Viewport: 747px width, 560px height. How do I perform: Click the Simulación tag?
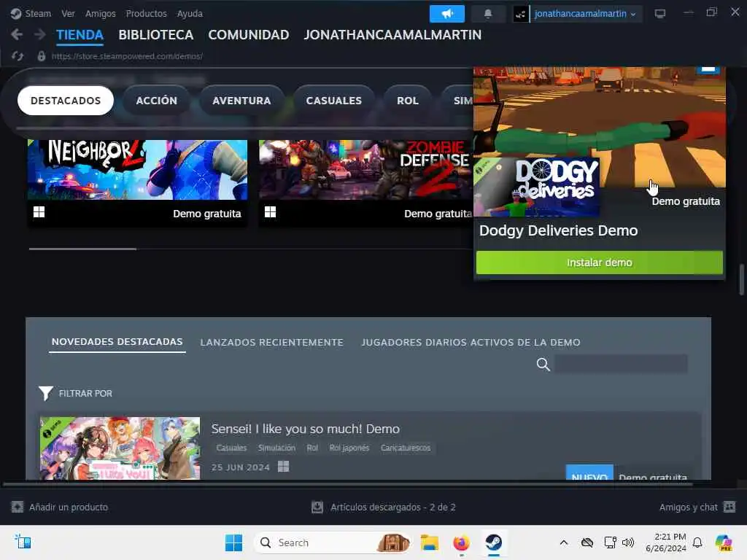click(x=276, y=448)
